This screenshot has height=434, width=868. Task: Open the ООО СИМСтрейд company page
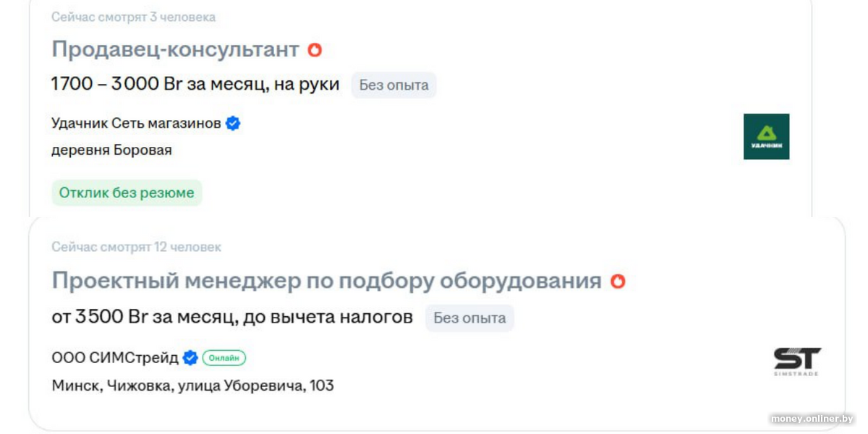[x=115, y=358]
